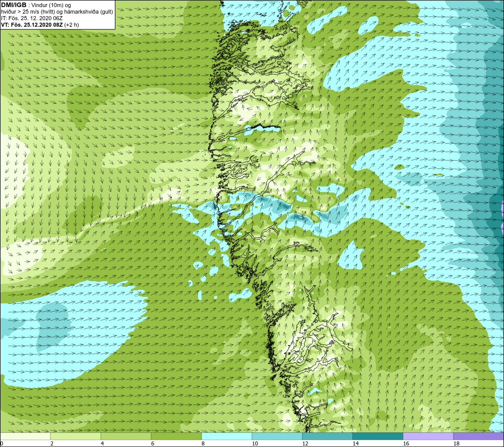This screenshot has height=447, width=504.
Task: Click the legend tick label 2
Action: (x=52, y=443)
